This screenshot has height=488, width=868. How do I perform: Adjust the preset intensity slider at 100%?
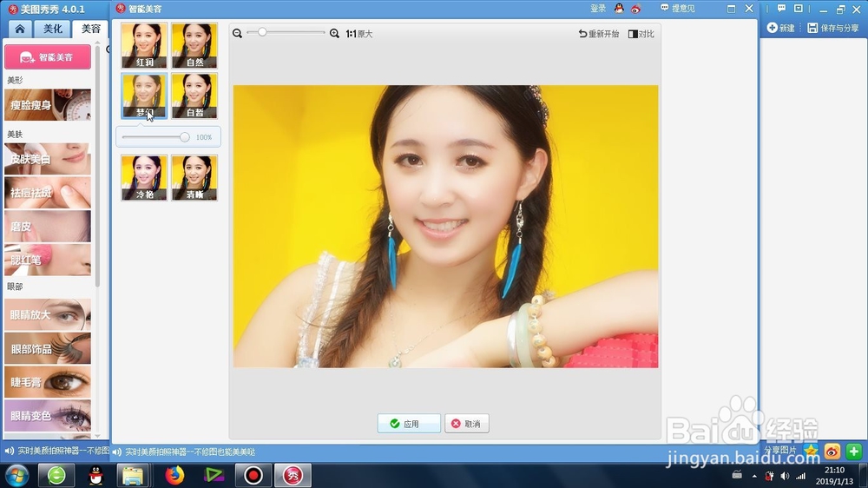(184, 137)
